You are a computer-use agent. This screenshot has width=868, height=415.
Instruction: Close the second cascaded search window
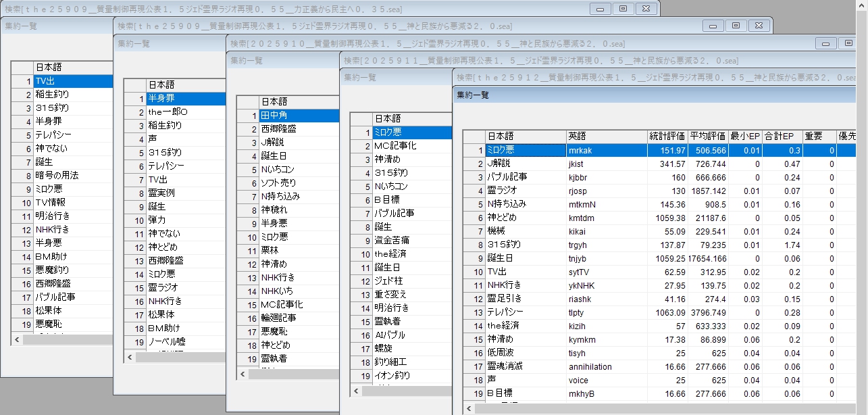759,26
